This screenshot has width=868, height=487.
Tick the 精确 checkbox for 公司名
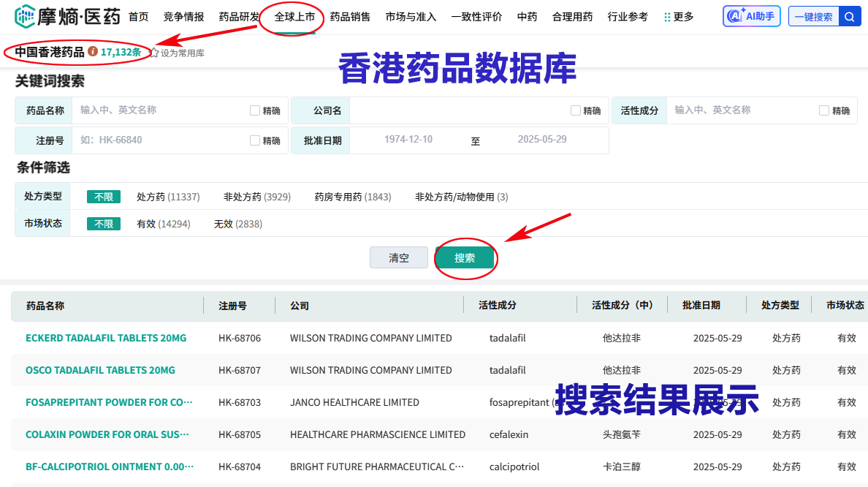[576, 110]
